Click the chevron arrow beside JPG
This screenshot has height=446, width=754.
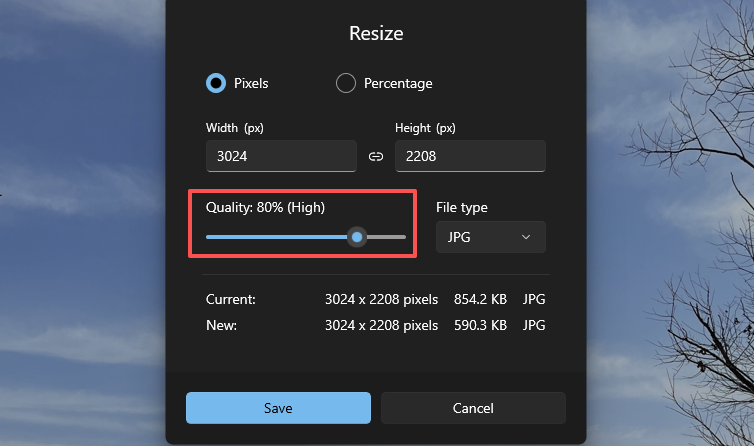point(527,237)
